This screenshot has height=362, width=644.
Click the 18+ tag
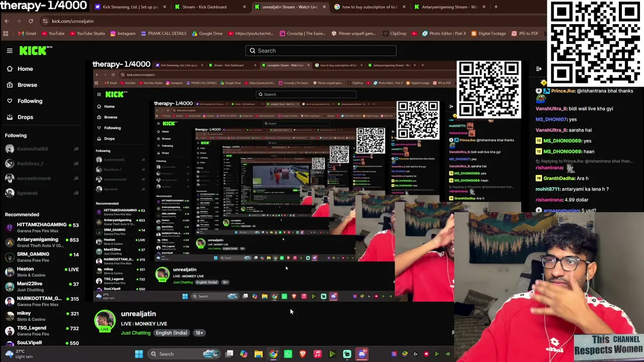click(199, 333)
